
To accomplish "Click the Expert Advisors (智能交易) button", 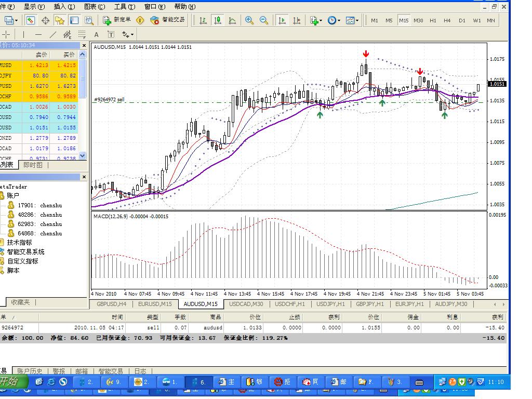I will pos(168,20).
